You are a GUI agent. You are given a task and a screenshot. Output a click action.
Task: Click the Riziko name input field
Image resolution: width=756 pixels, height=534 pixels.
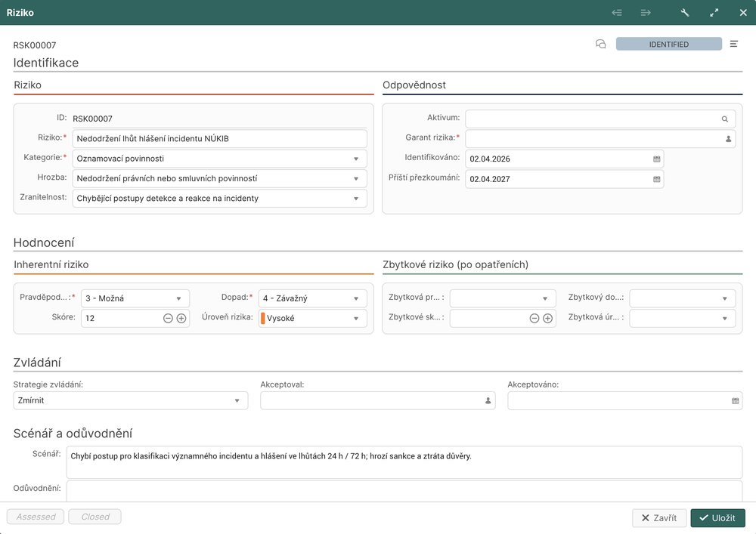pos(219,139)
